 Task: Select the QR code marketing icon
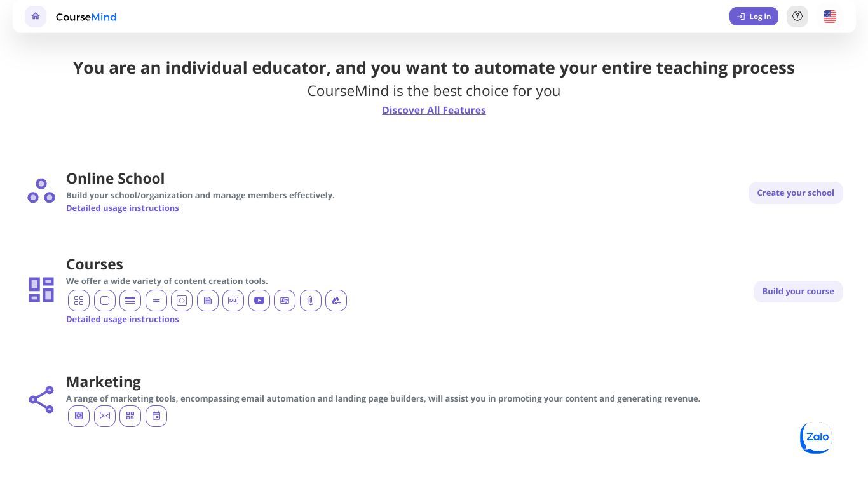130,416
